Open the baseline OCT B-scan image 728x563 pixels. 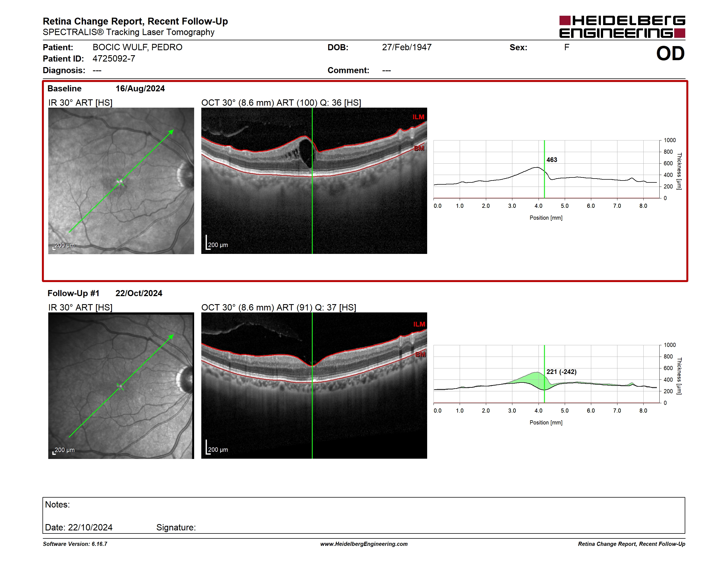coord(314,181)
